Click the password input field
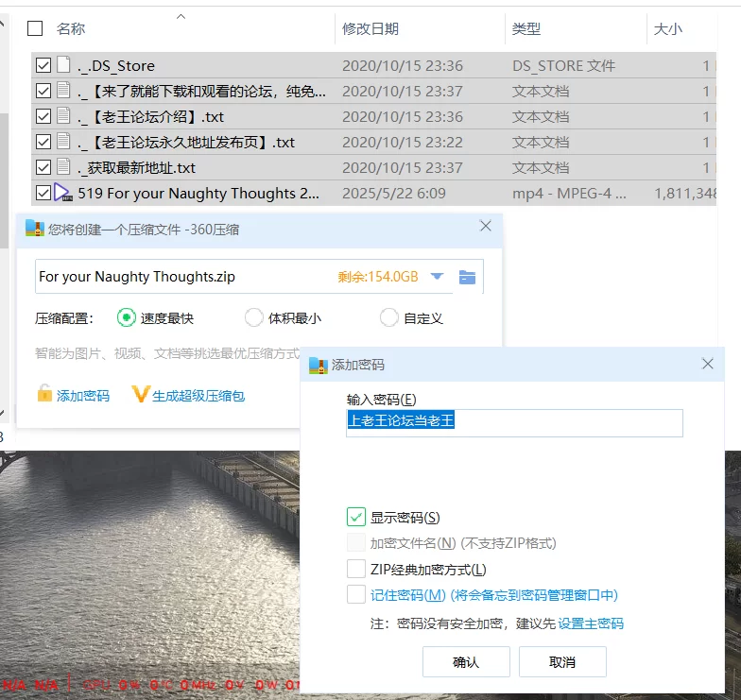 [514, 422]
